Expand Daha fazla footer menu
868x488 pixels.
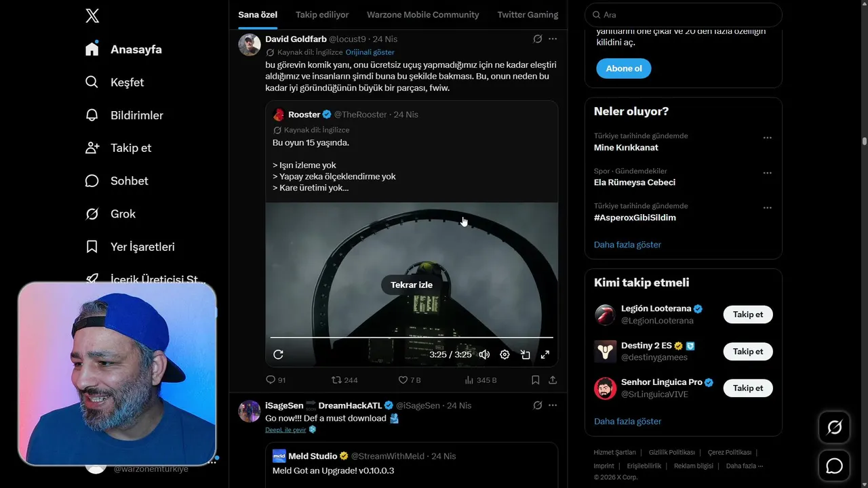pyautogui.click(x=745, y=466)
